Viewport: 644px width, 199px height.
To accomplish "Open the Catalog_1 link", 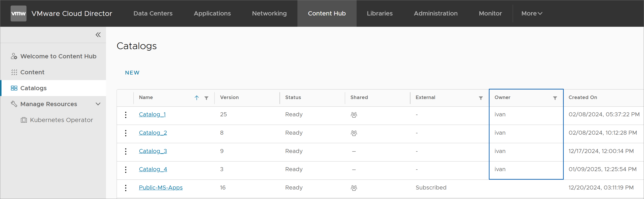I will pos(152,114).
